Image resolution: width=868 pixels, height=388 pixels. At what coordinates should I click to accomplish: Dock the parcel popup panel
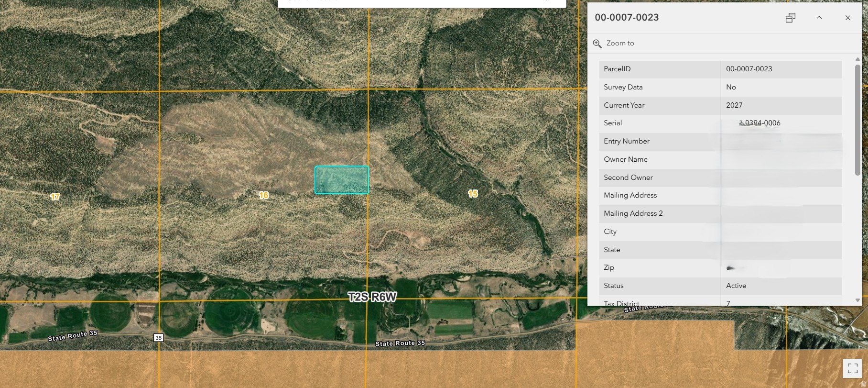point(791,18)
